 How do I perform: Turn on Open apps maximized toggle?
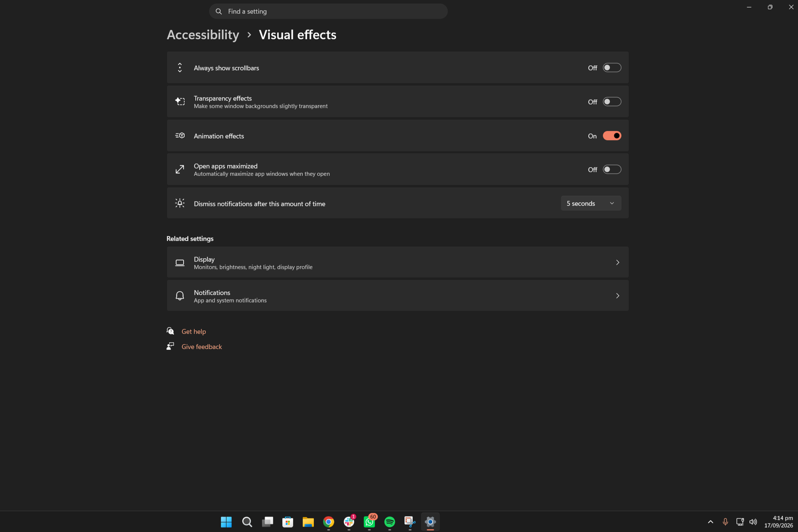[612, 169]
